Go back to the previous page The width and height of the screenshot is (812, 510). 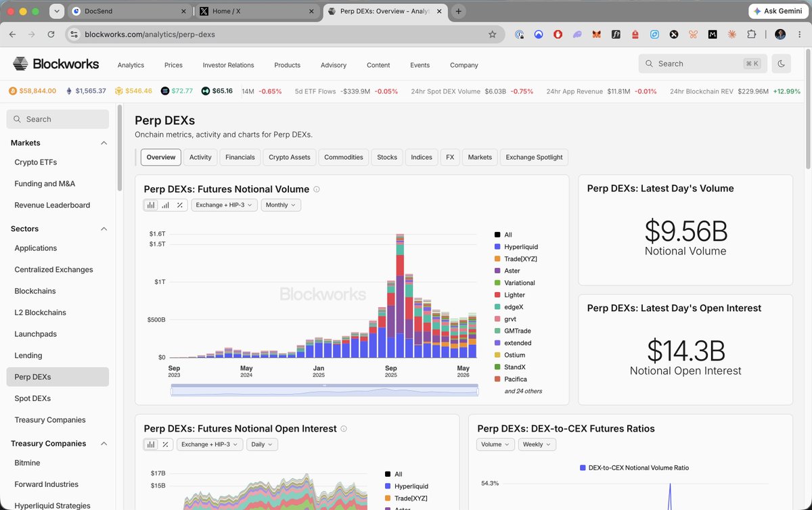(13, 34)
